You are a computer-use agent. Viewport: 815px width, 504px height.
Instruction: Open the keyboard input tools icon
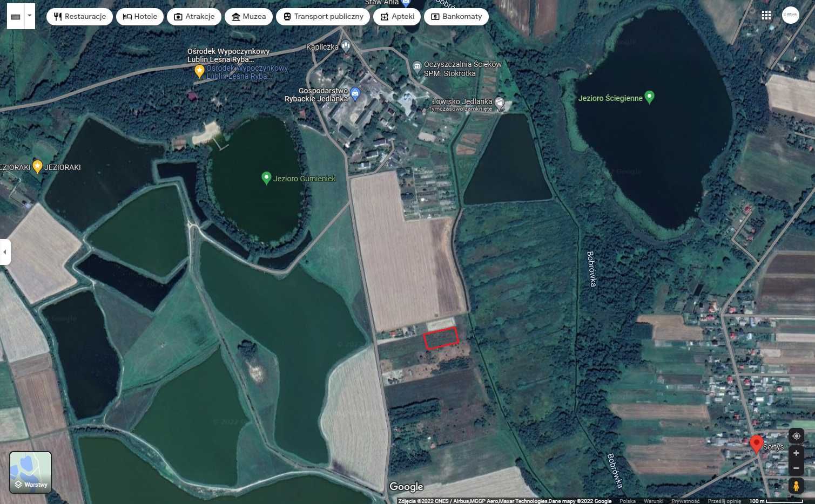[15, 17]
